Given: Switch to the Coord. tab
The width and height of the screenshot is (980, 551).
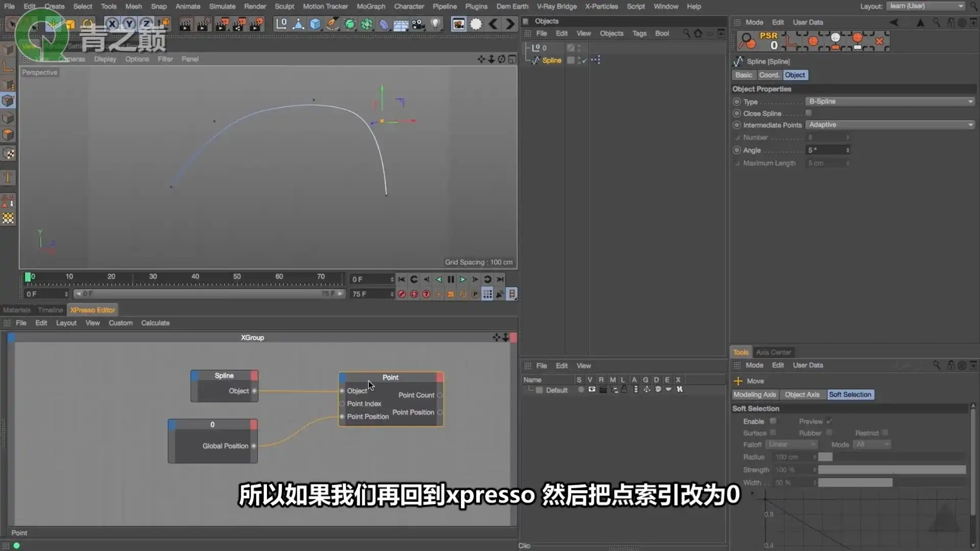Looking at the screenshot, I should [x=769, y=74].
